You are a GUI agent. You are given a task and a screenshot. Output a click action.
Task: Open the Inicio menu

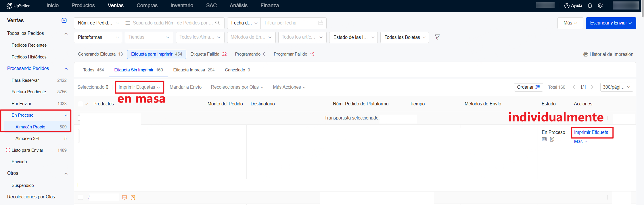coord(53,5)
